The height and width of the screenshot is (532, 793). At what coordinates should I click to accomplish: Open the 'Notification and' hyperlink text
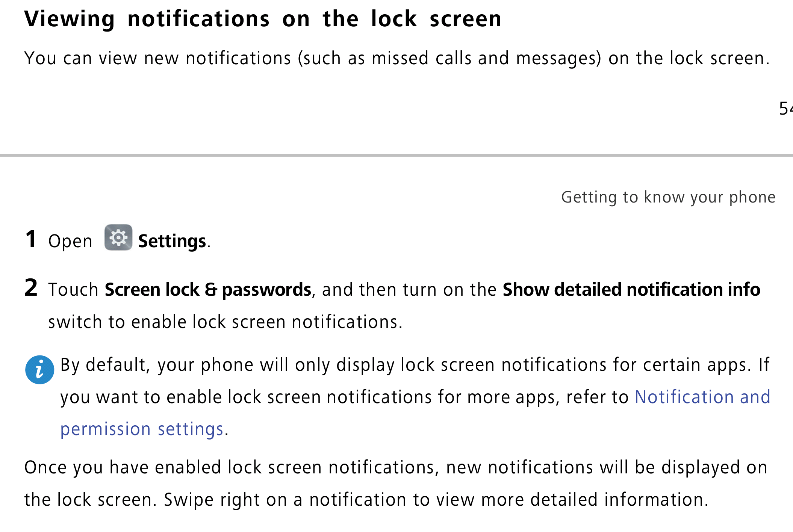click(702, 397)
